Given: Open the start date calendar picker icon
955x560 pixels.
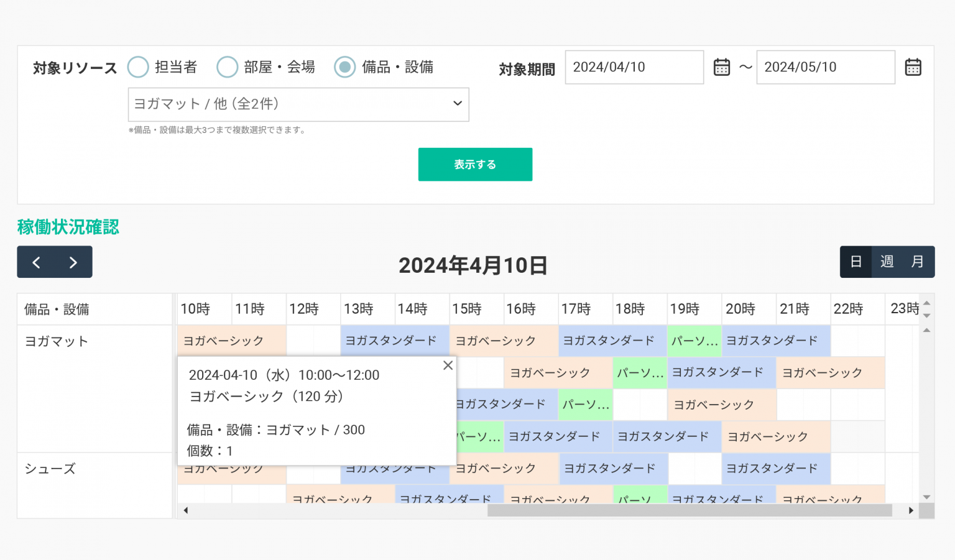Looking at the screenshot, I should [x=721, y=67].
